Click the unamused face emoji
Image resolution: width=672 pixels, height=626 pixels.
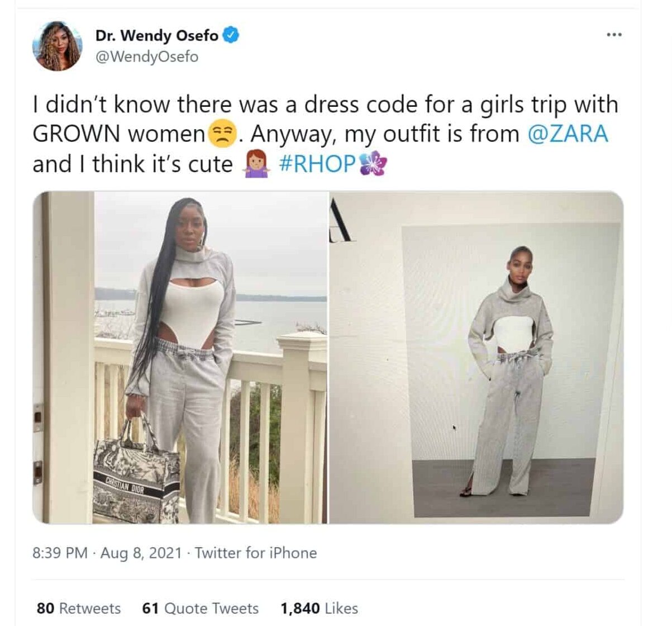[222, 135]
